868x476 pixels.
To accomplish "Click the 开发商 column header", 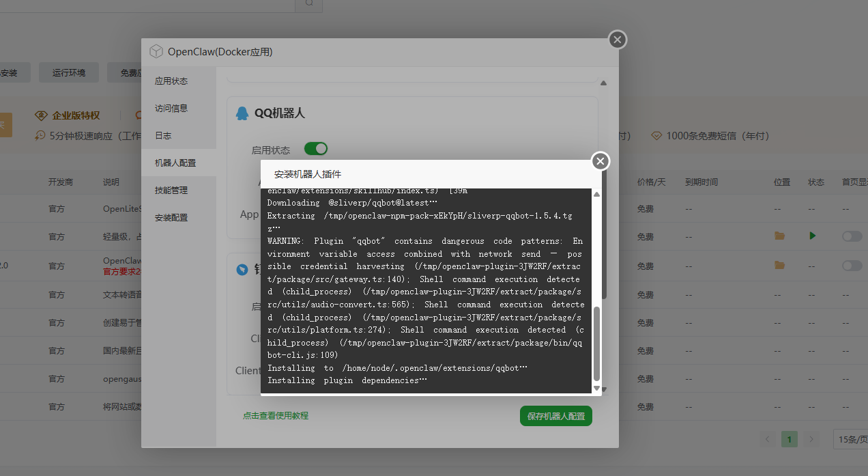I will [61, 182].
